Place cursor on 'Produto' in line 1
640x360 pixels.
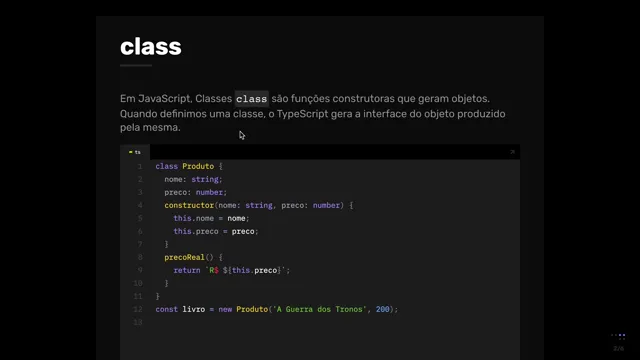[198, 166]
